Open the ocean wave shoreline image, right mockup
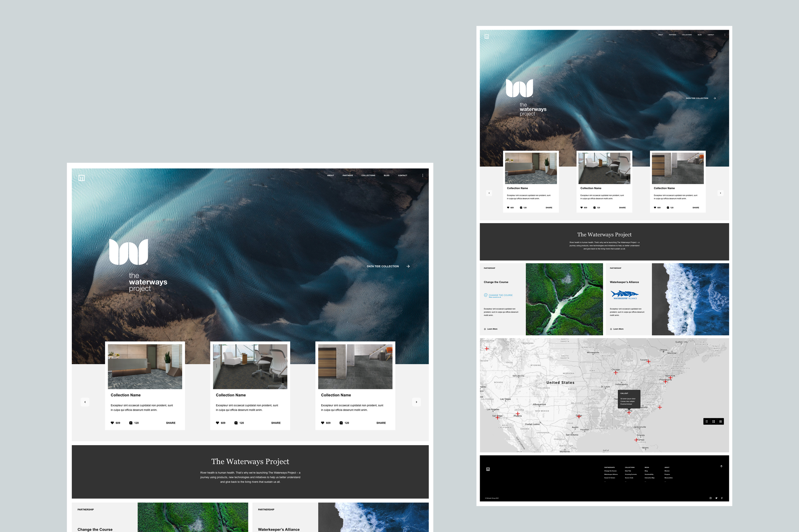The image size is (799, 532). tap(690, 299)
